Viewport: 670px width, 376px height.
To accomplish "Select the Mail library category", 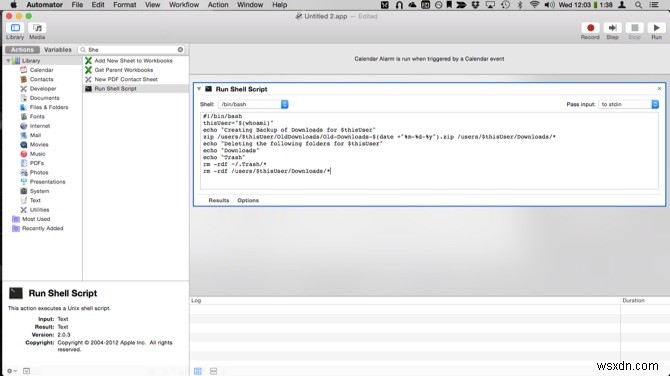I will (35, 135).
